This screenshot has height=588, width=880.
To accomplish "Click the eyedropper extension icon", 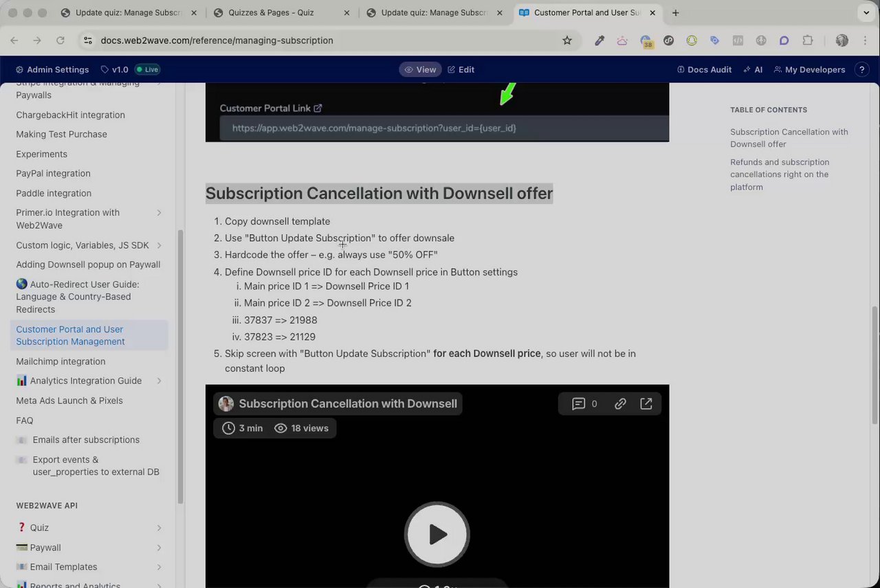I will tap(599, 41).
